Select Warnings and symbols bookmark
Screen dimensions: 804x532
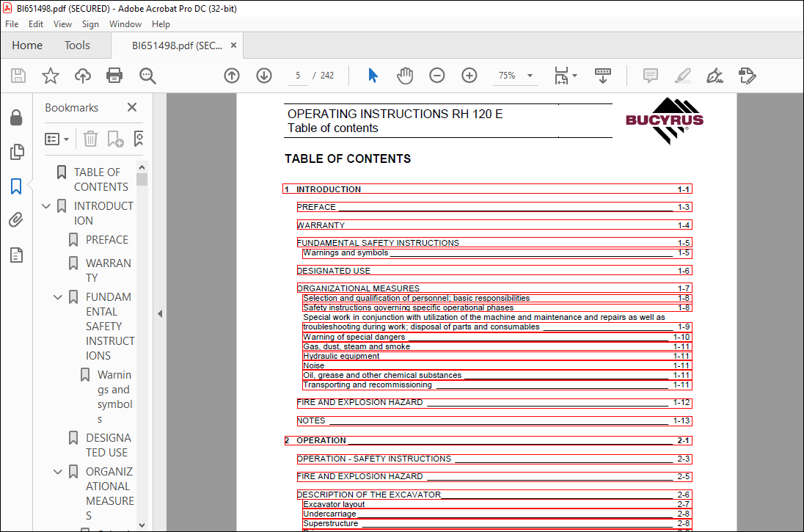[115, 397]
